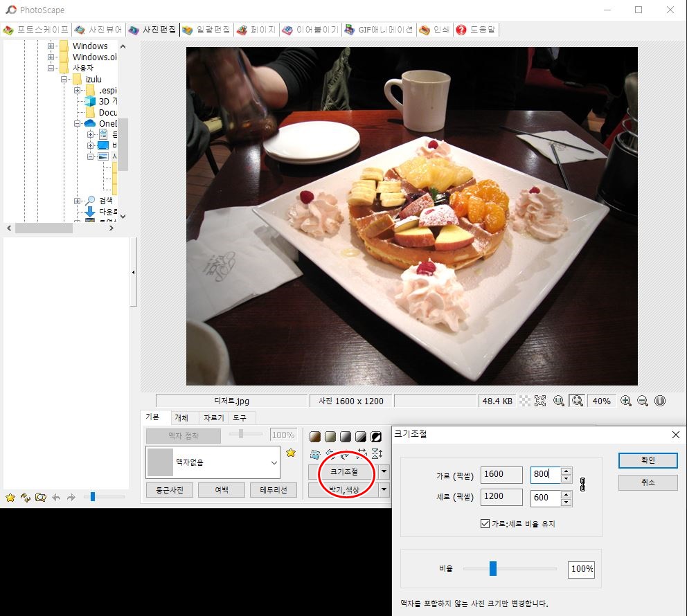Switch to the 일괄편집 tab
Viewport: 687px width, 616px height.
206,30
